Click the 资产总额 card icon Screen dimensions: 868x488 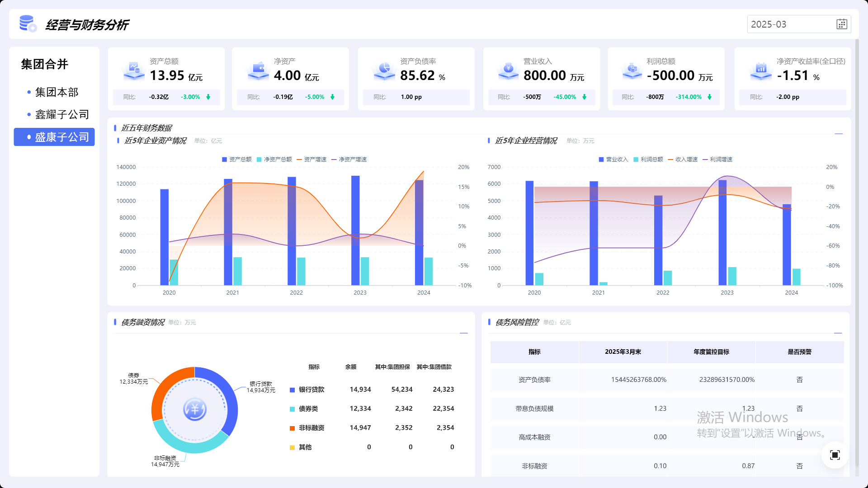point(134,70)
